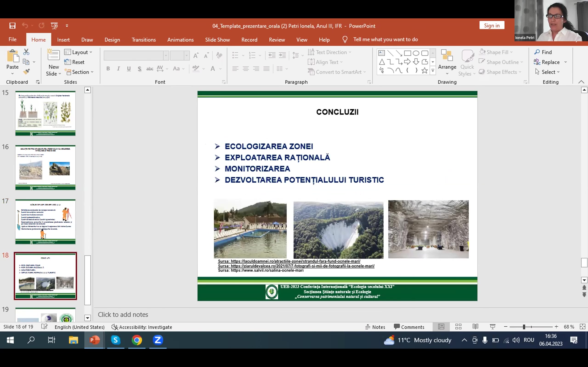Image resolution: width=588 pixels, height=367 pixels.
Task: Click the Sign in button
Action: coord(492,25)
